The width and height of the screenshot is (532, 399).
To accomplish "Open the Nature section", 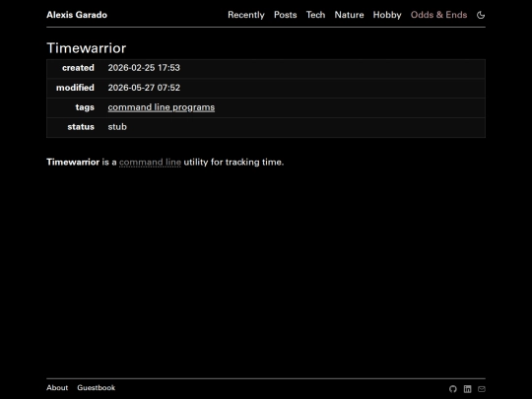I will pyautogui.click(x=349, y=15).
